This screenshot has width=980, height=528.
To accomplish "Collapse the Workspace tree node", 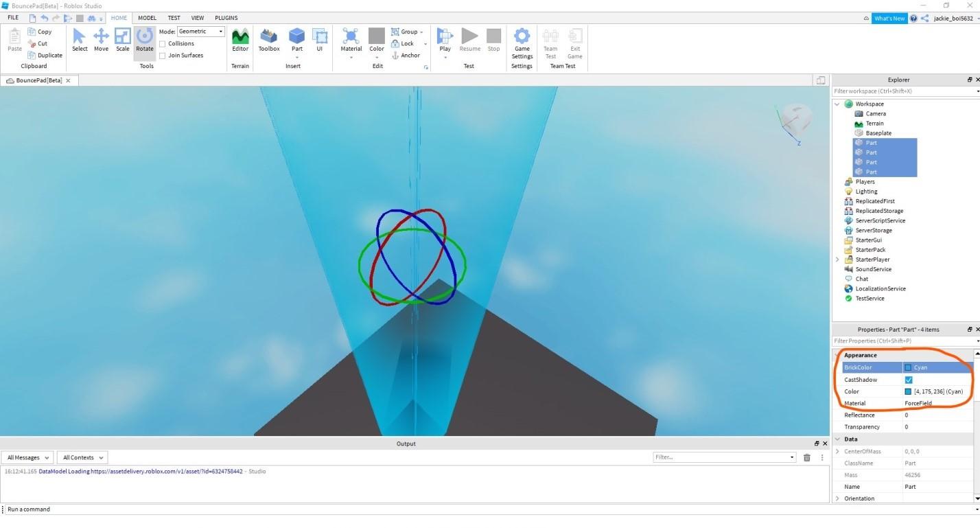I will [x=837, y=104].
